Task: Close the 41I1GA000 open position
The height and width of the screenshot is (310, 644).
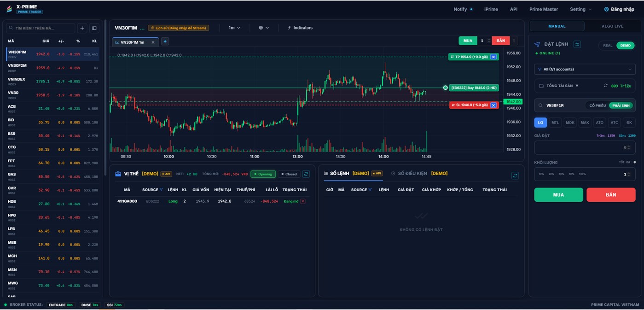Action: 302,201
